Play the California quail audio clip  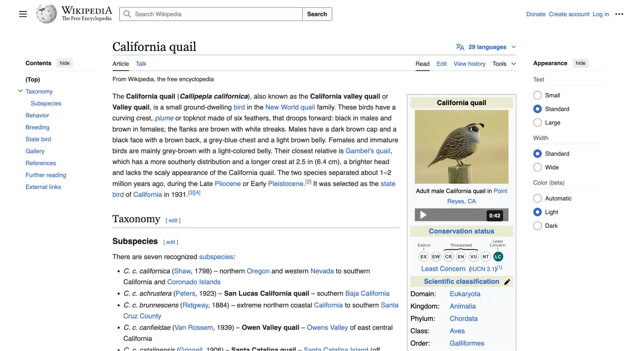[x=423, y=215]
